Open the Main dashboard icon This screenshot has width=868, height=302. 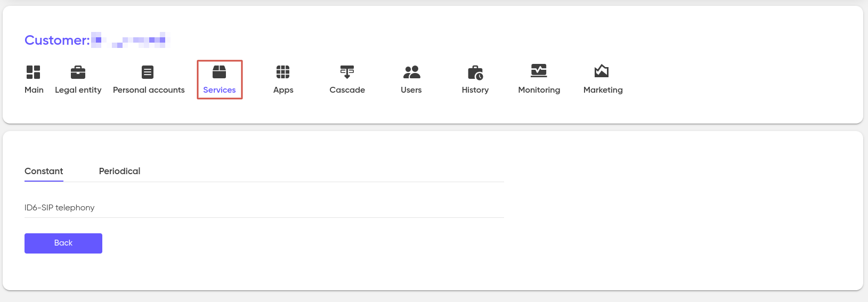(34, 72)
